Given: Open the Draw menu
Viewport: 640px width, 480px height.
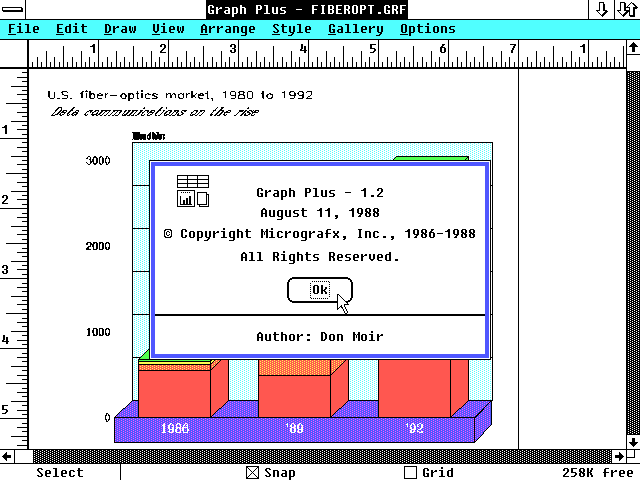Looking at the screenshot, I should (x=120, y=29).
